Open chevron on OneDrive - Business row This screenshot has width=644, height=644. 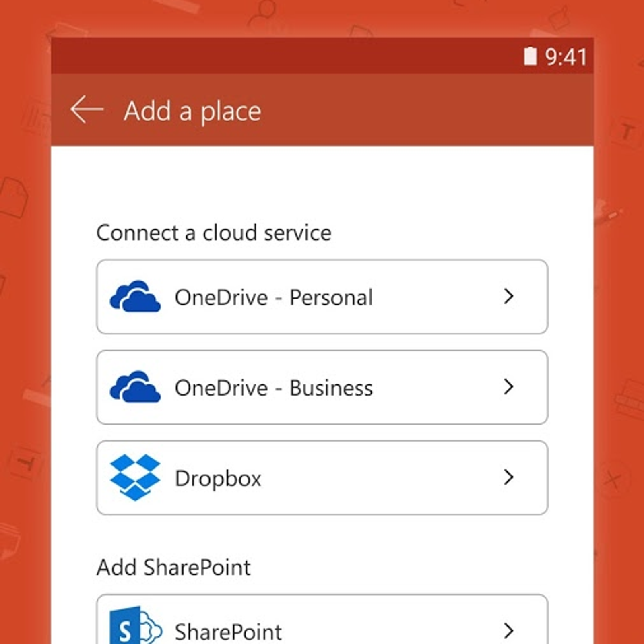509,387
